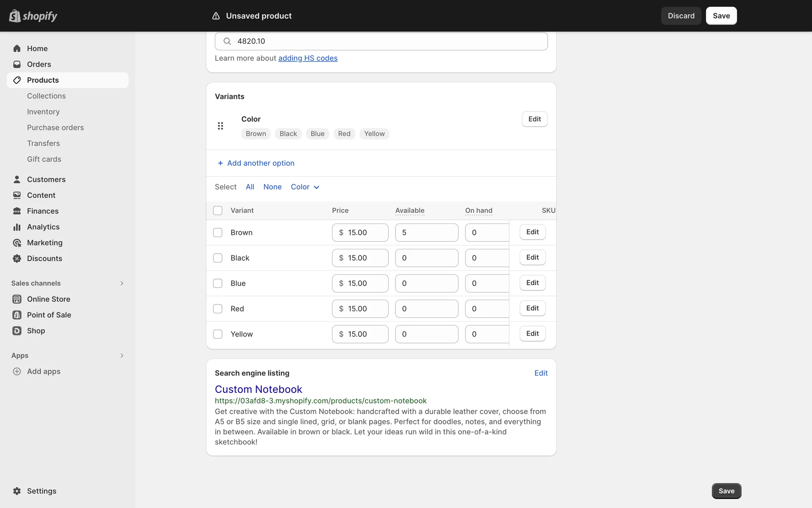Image resolution: width=812 pixels, height=508 pixels.
Task: Open Inventory in the Products submenu
Action: [x=43, y=112]
